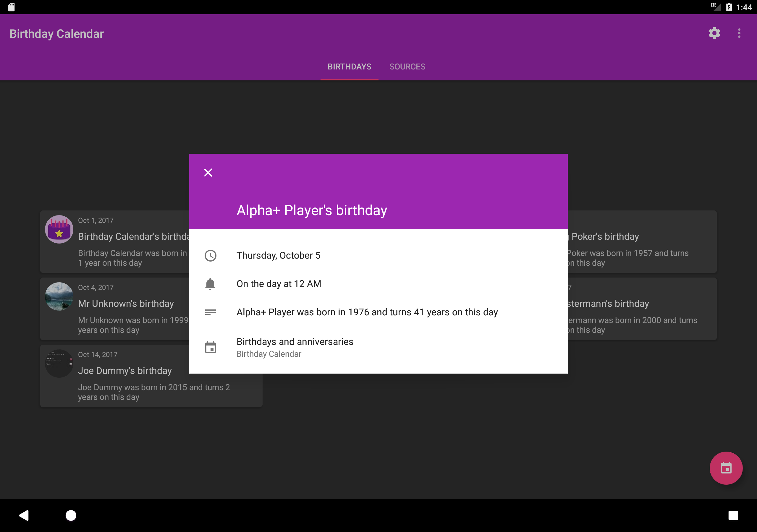
Task: Select the Birthdays tab
Action: [349, 66]
